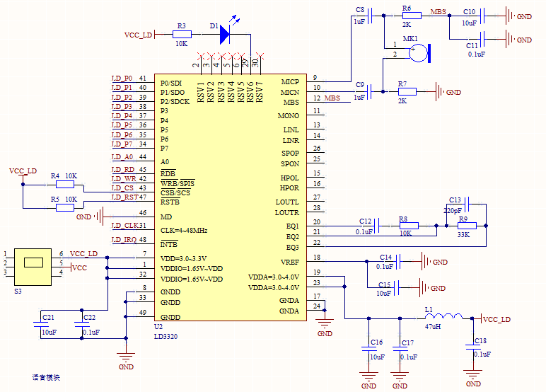
Task: Select the VCC label at S3 pin 5
Action: point(80,267)
